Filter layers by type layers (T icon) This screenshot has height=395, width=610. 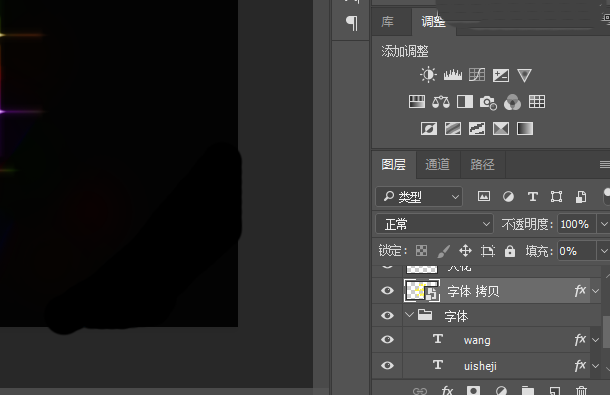[x=533, y=197]
